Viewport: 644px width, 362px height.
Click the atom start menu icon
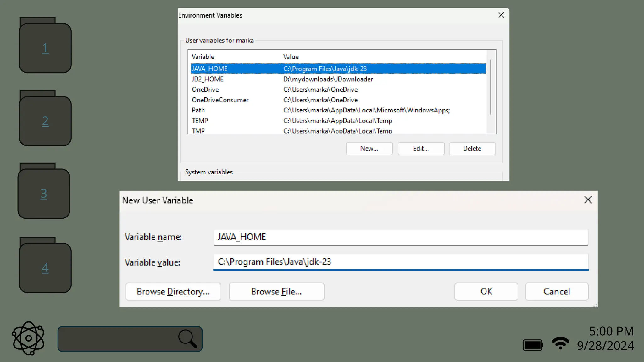[28, 338]
